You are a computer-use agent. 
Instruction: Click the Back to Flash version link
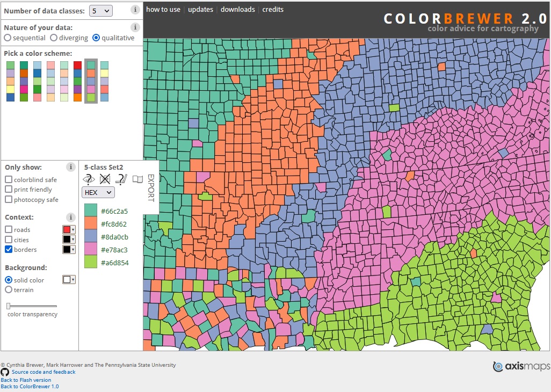[x=25, y=380]
